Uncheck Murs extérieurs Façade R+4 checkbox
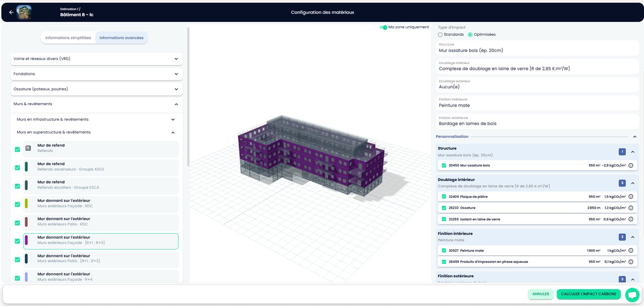Image resolution: width=644 pixels, height=306 pixels. click(x=17, y=278)
